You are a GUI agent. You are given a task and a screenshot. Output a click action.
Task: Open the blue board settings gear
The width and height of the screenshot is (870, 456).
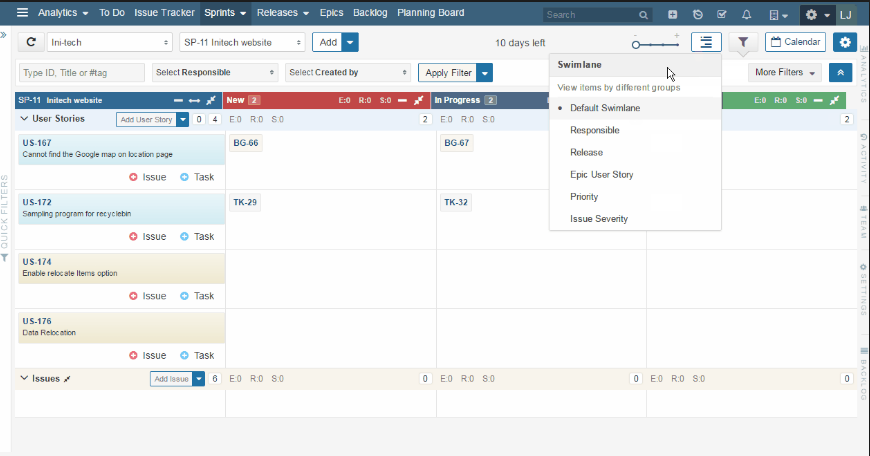point(844,42)
